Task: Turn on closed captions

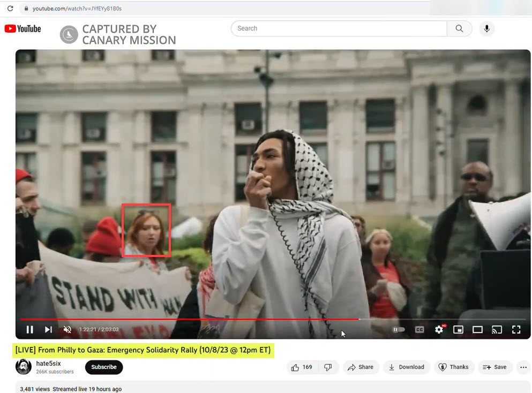Action: point(419,329)
